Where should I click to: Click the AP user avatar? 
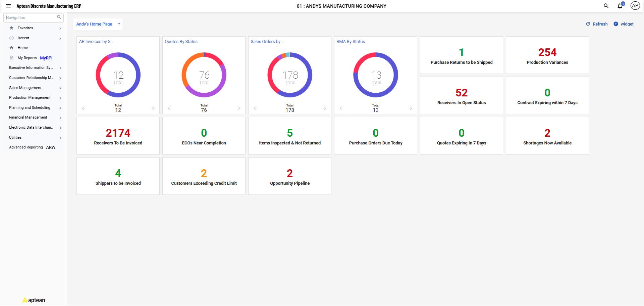[635, 6]
